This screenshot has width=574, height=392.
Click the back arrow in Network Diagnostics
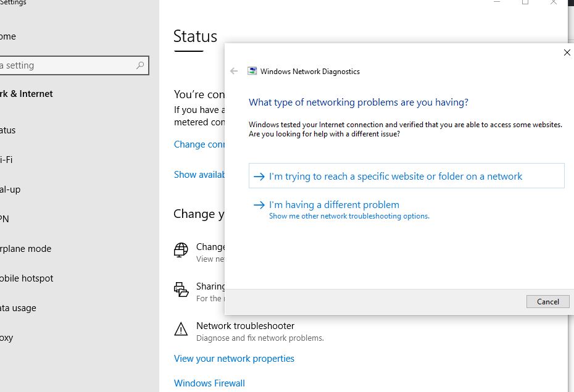point(234,71)
